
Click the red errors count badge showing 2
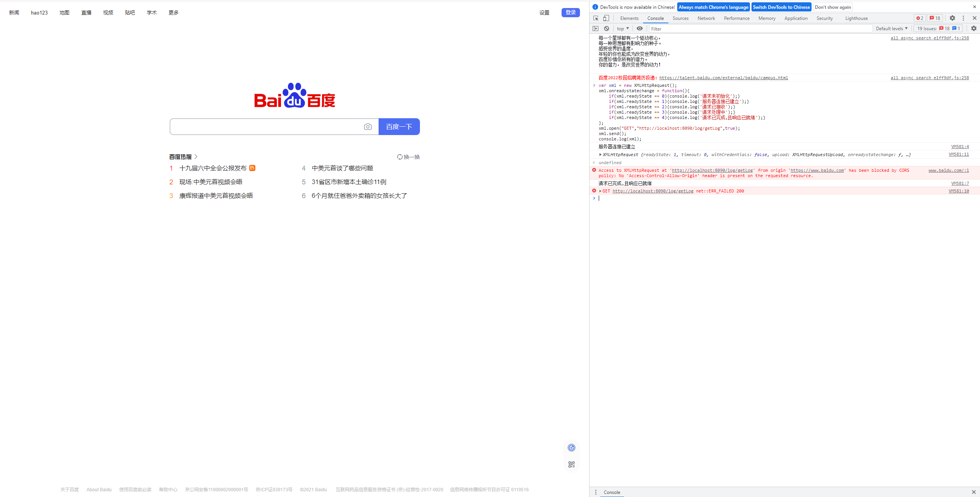click(x=920, y=18)
